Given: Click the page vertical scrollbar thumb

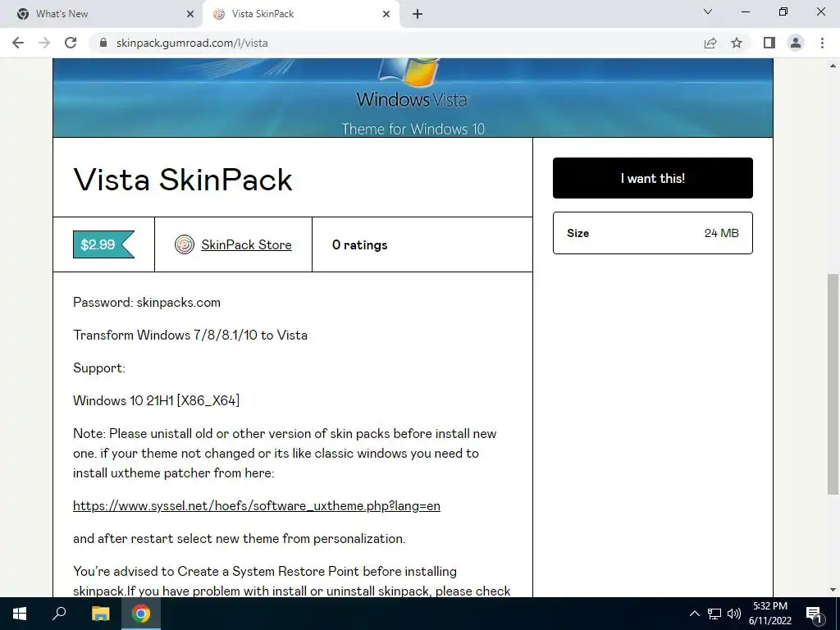Looking at the screenshot, I should pyautogui.click(x=833, y=384).
